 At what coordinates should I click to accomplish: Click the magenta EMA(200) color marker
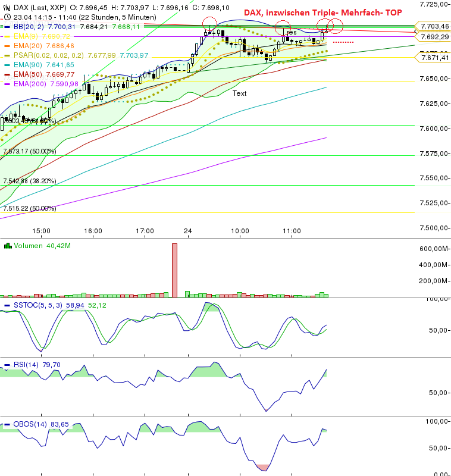pos(7,84)
